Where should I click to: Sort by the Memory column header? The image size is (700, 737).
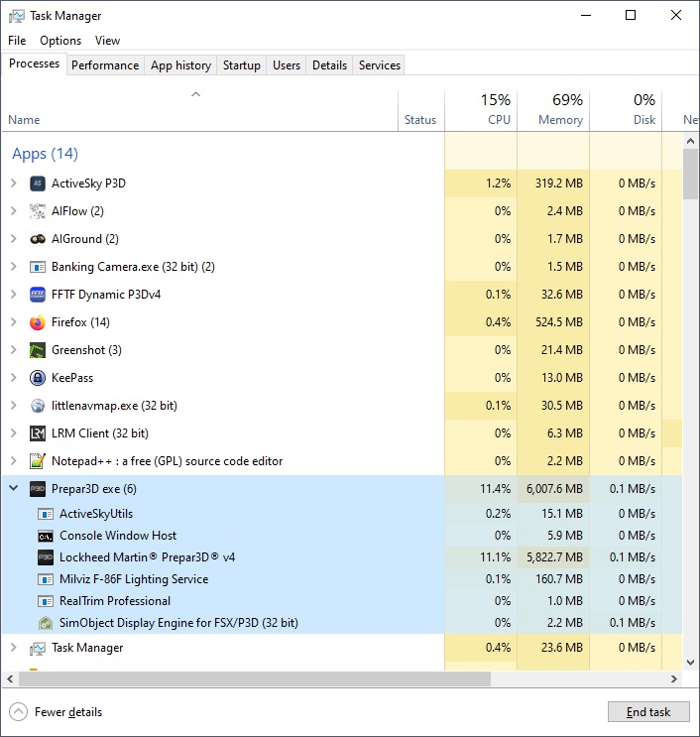pyautogui.click(x=553, y=110)
